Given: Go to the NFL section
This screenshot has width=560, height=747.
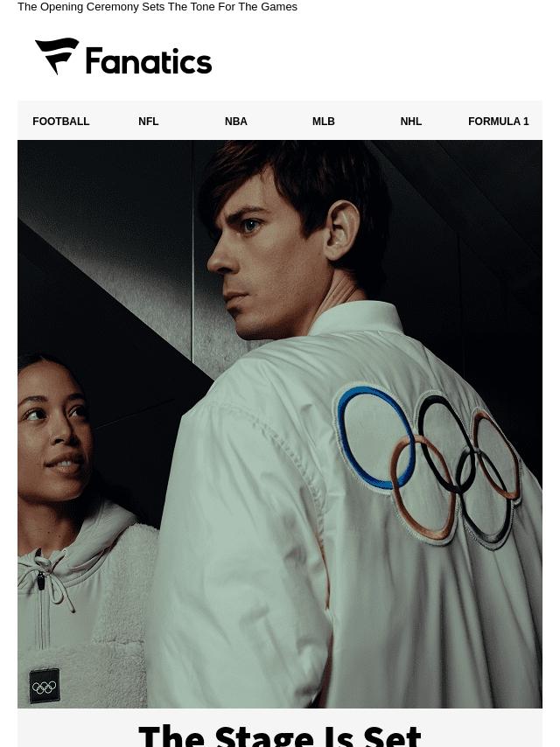Looking at the screenshot, I should tap(148, 122).
